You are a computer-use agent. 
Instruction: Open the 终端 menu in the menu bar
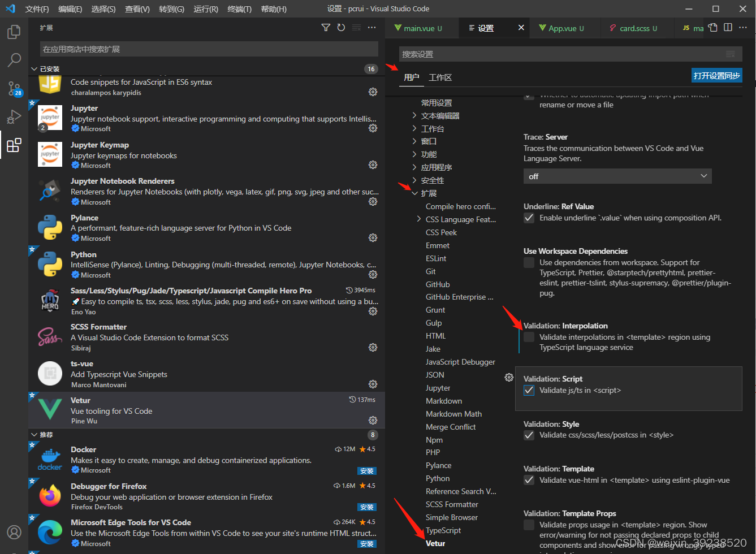(240, 8)
